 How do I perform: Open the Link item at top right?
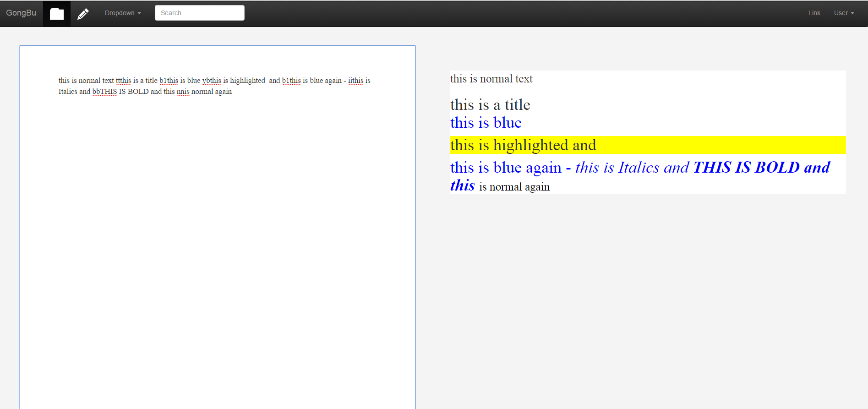click(x=814, y=13)
